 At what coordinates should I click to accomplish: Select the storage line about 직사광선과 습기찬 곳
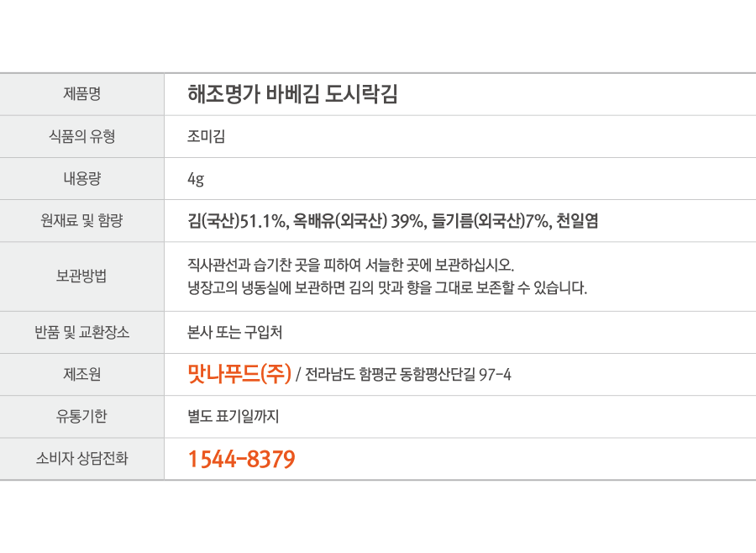[x=351, y=265]
